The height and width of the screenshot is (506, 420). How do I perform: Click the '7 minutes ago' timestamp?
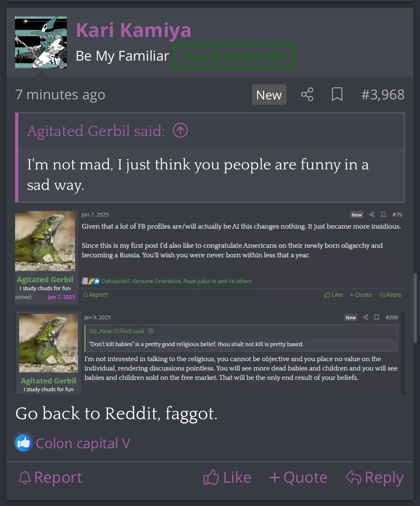click(60, 95)
